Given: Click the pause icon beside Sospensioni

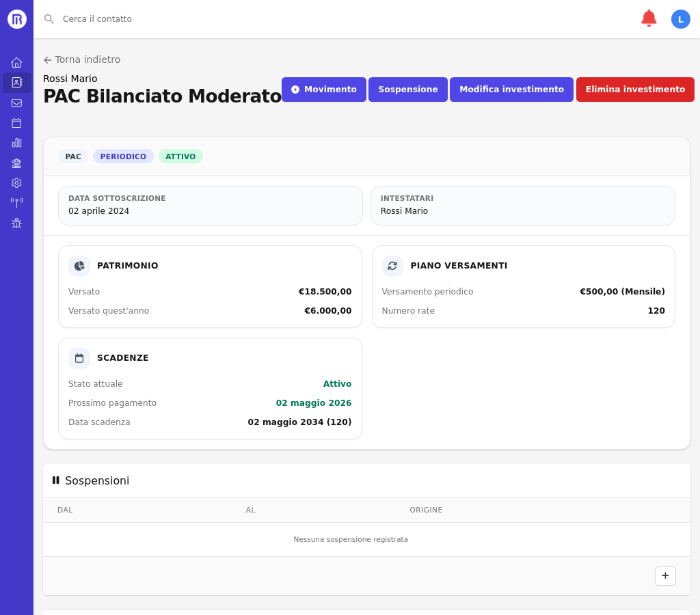Looking at the screenshot, I should coord(55,480).
